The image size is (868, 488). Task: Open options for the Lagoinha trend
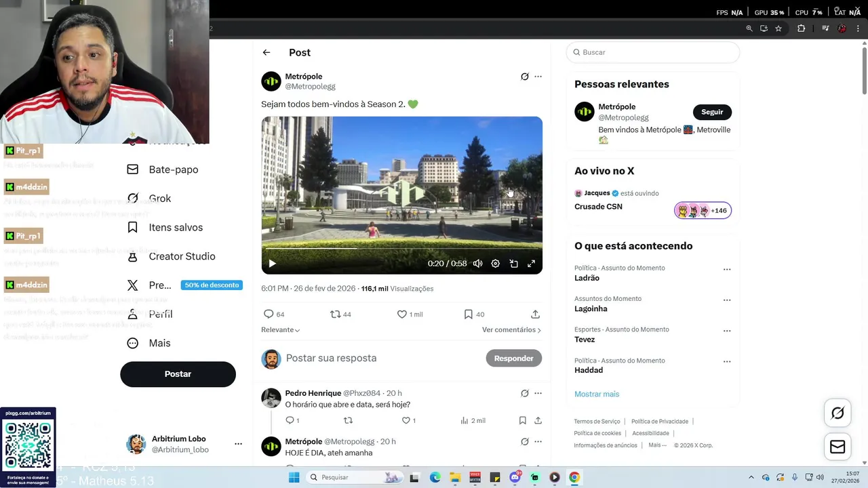727,300
